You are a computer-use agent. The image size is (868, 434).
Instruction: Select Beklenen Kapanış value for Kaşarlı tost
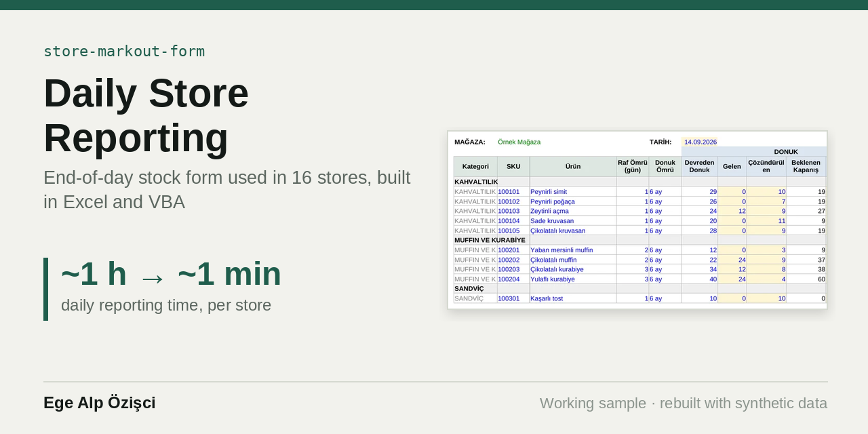tap(806, 298)
